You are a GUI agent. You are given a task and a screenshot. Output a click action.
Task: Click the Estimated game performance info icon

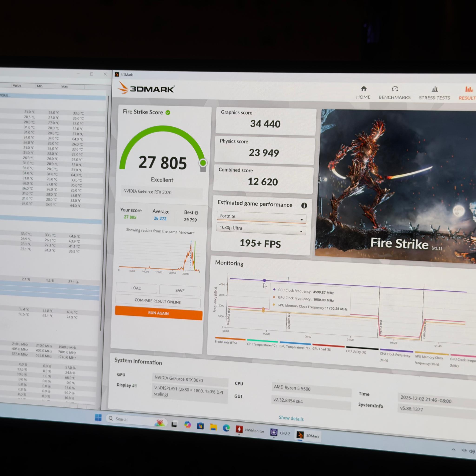coord(304,205)
